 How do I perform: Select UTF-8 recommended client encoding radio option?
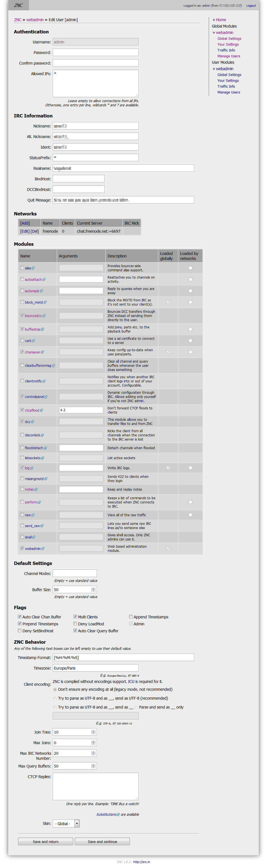click(x=55, y=699)
